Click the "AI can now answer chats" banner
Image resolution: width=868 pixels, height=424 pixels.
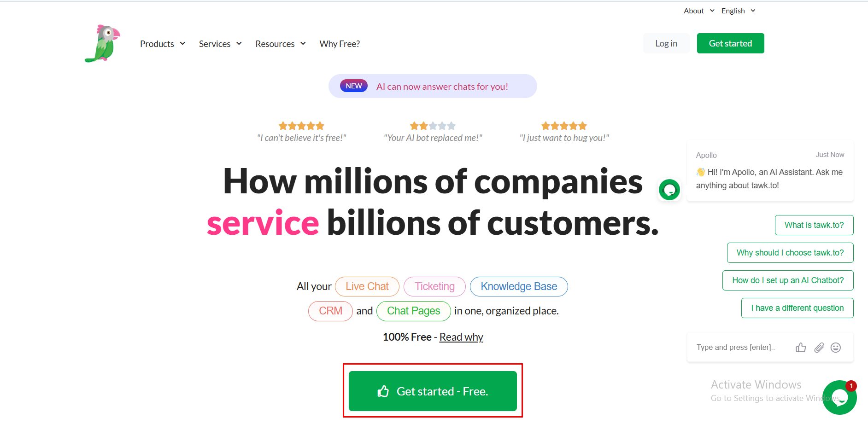[433, 87]
